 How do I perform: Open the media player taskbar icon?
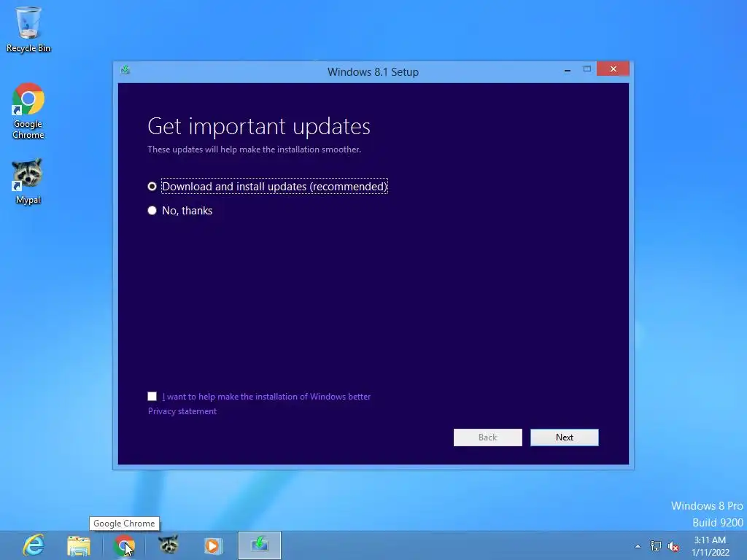point(213,545)
